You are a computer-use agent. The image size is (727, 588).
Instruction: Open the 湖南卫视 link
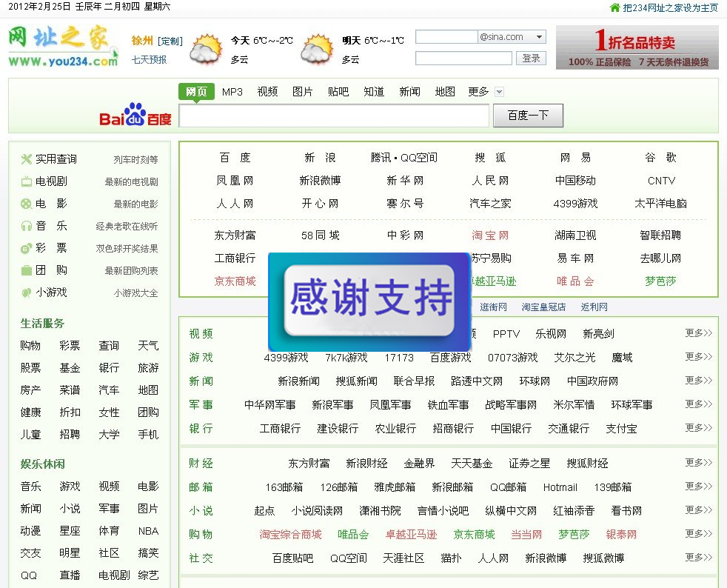point(575,235)
